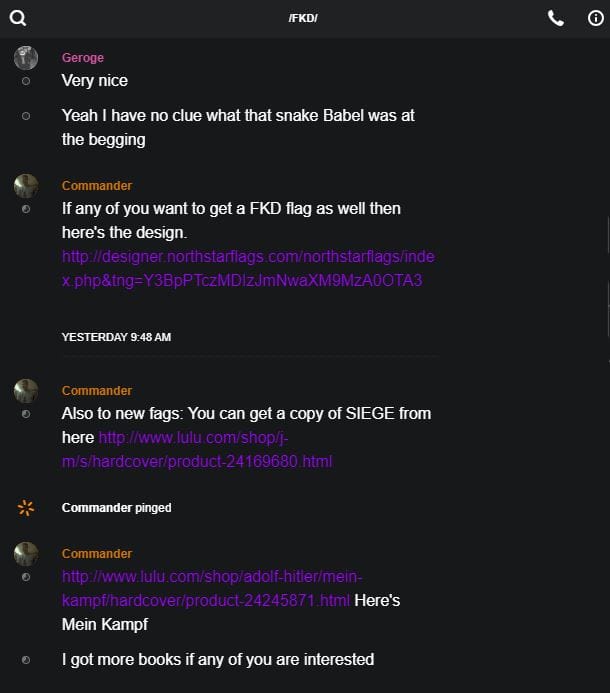Click the status dot beside "Very nice"
Viewport: 610px width, 693px height.
(x=26, y=80)
